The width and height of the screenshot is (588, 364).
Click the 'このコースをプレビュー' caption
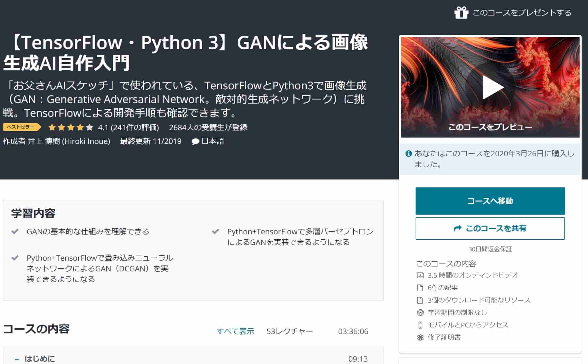click(x=490, y=127)
